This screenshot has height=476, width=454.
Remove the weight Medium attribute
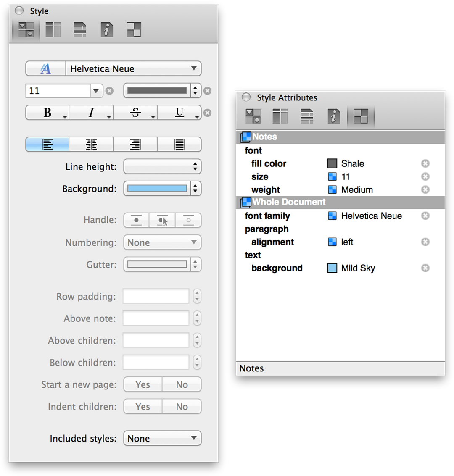pos(425,190)
